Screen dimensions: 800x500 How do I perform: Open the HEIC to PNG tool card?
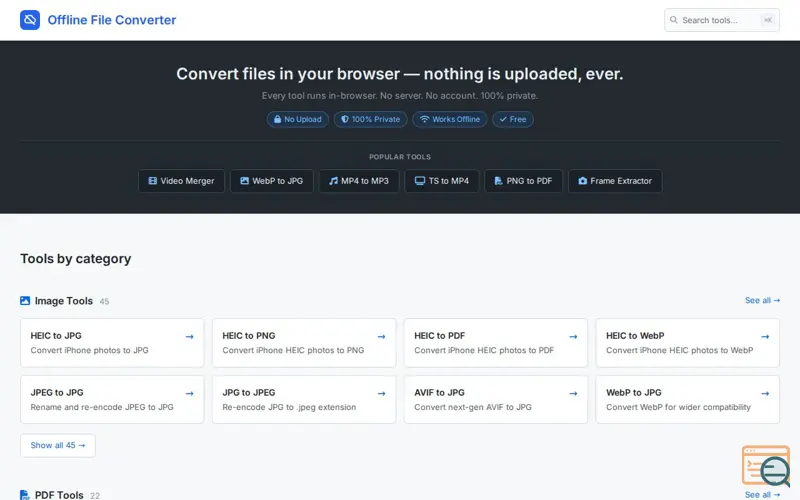pyautogui.click(x=304, y=343)
